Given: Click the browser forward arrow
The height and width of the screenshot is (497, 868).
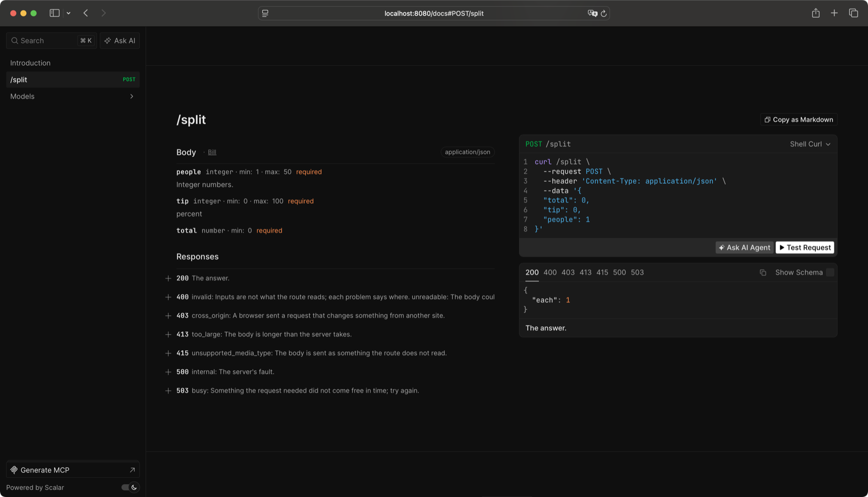Looking at the screenshot, I should coord(103,13).
